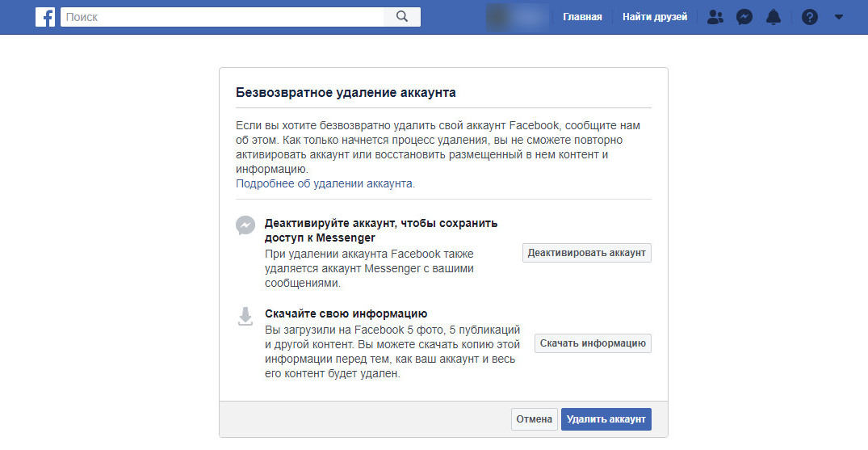The height and width of the screenshot is (450, 868).
Task: Click the Удалить аккаунт button
Action: pyautogui.click(x=606, y=419)
